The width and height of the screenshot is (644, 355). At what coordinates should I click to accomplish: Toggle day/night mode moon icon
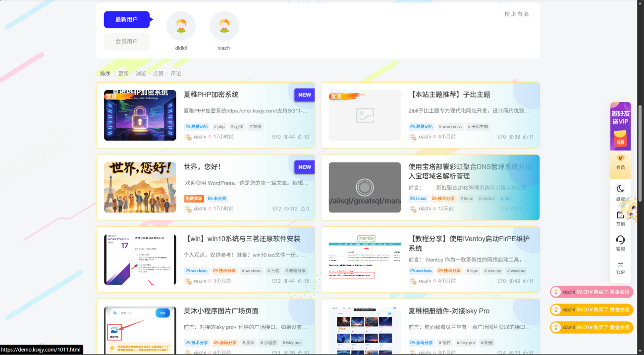tap(620, 189)
